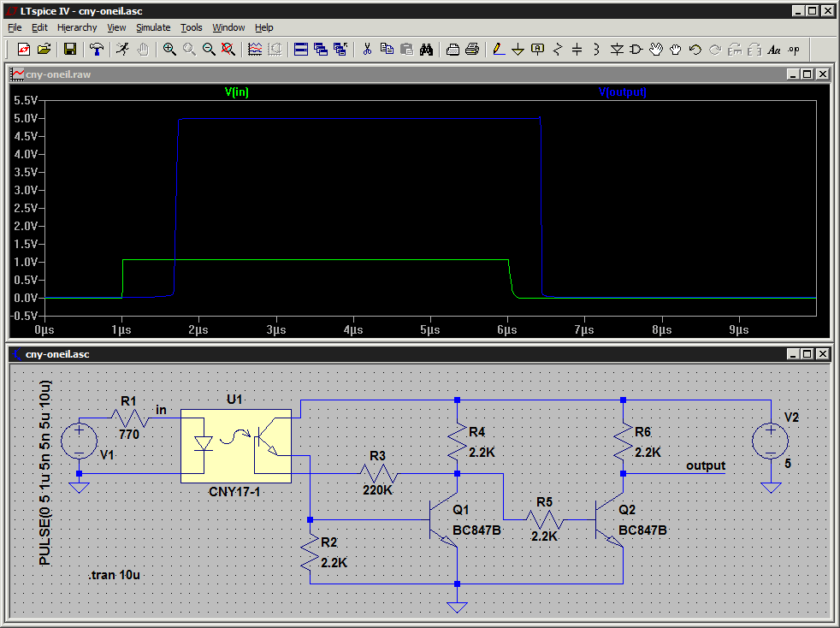Maximize the cny-oneil.raw waveform window
840x628 pixels.
[807, 74]
